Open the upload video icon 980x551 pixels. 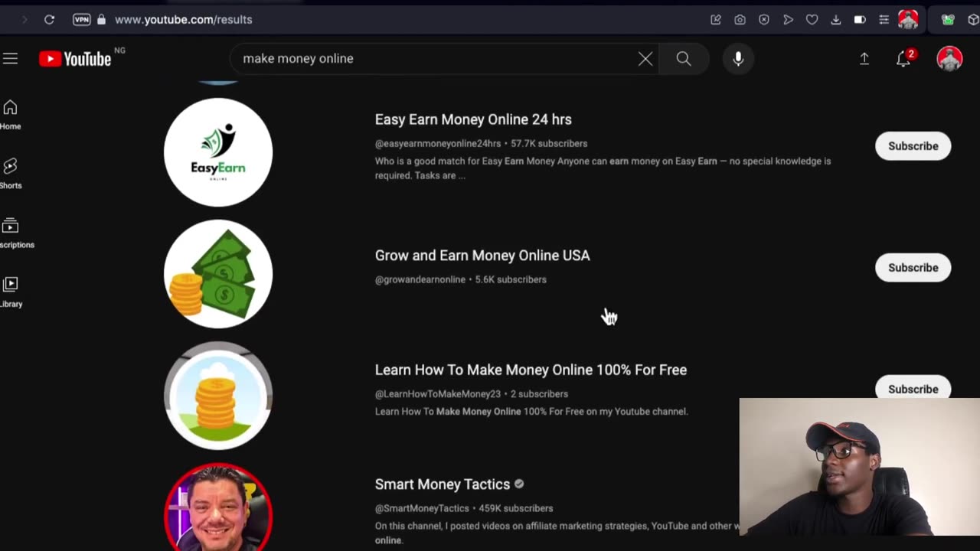[x=864, y=59]
